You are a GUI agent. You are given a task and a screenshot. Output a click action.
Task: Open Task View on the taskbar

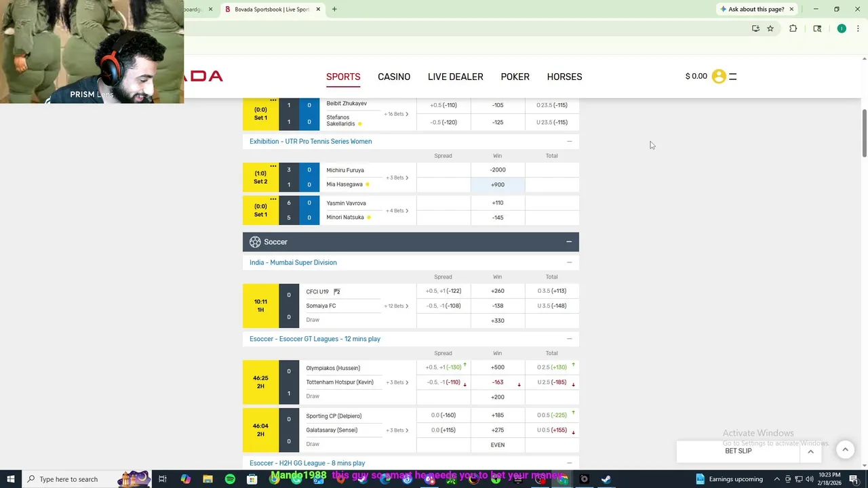point(163,479)
